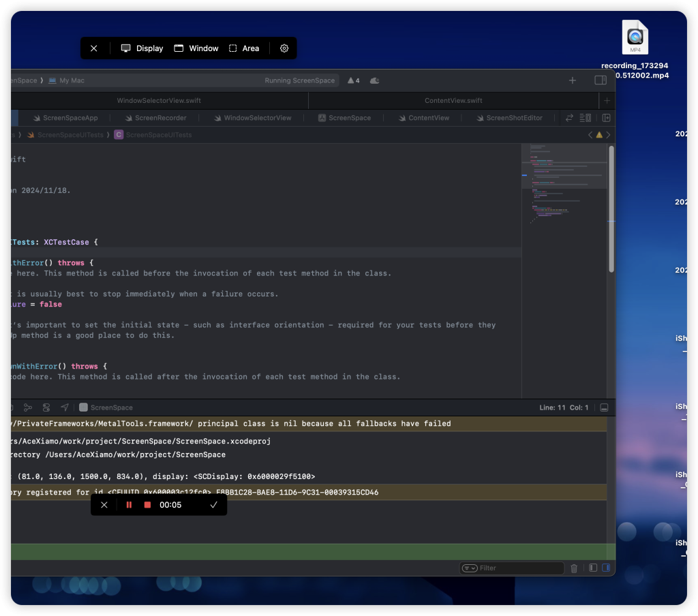The width and height of the screenshot is (698, 616).
Task: Click the Xcode Cloud status icon
Action: point(374,80)
